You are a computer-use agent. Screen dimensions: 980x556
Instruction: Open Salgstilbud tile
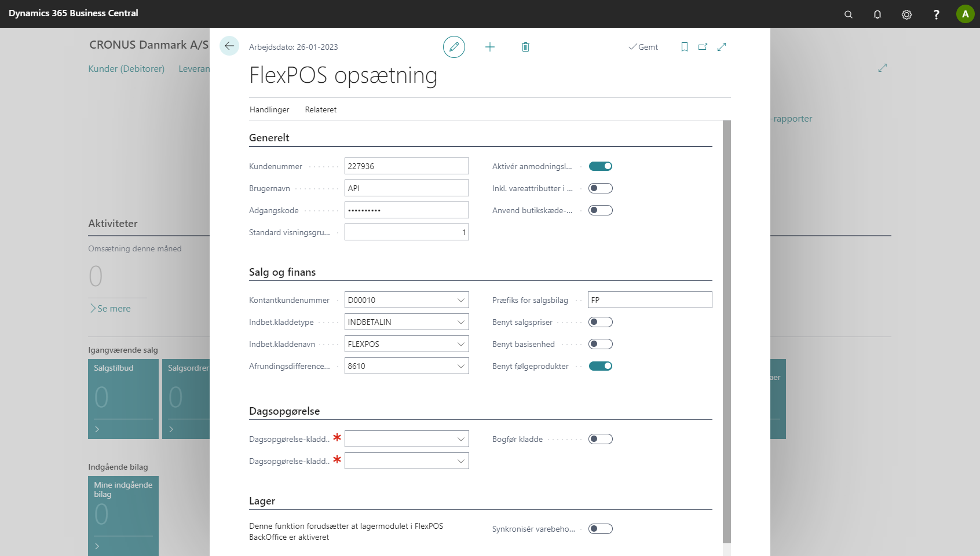click(x=123, y=399)
